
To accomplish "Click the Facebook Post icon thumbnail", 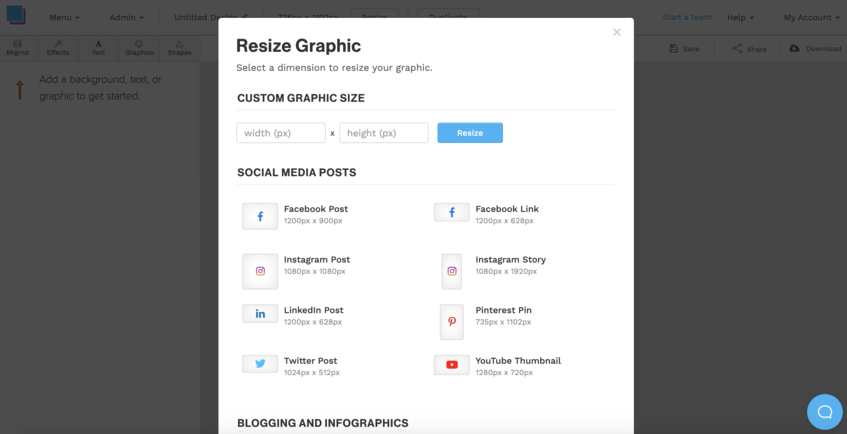I will pyautogui.click(x=260, y=216).
